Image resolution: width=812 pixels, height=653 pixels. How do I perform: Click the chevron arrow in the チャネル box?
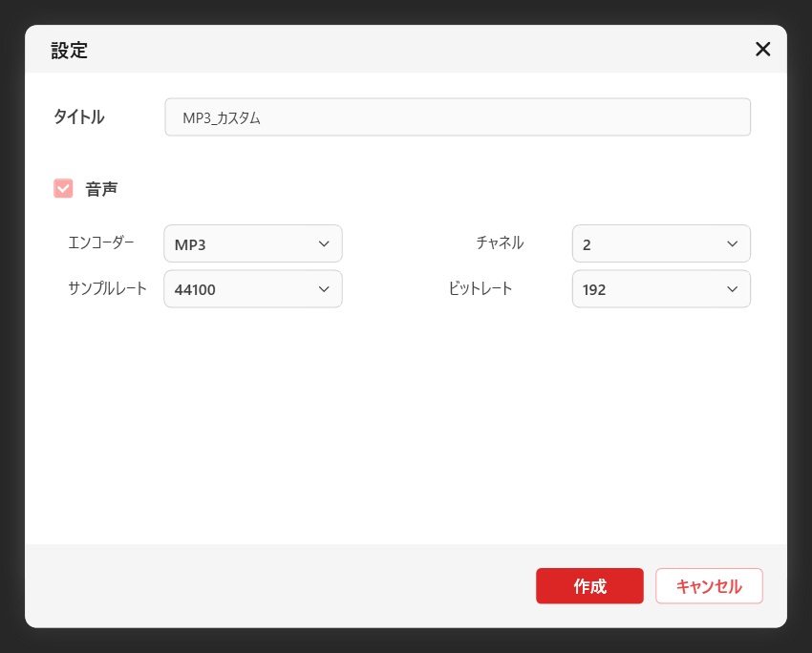tap(732, 243)
